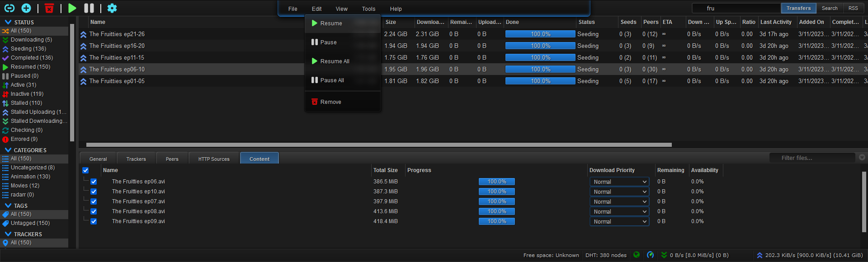Click the Downloading filter green arrows icon
The image size is (868, 262).
click(x=5, y=40)
